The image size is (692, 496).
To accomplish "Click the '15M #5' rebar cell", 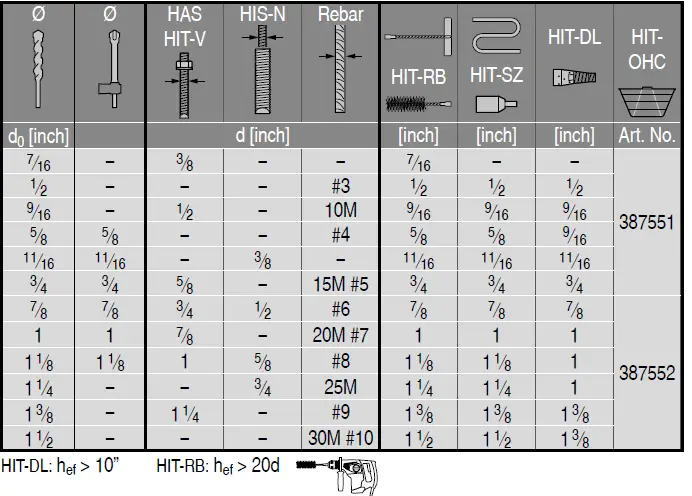I will [340, 284].
